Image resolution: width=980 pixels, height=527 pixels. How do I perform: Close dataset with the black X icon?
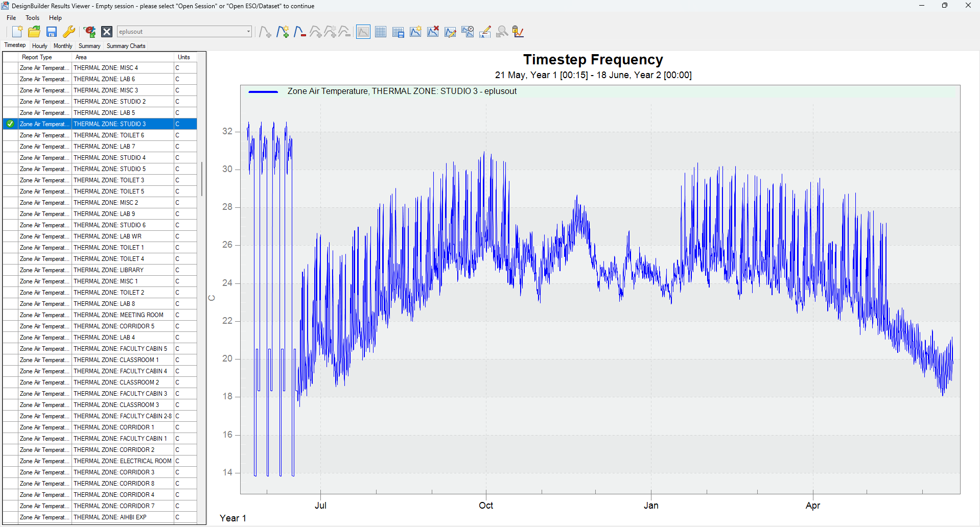pyautogui.click(x=107, y=32)
